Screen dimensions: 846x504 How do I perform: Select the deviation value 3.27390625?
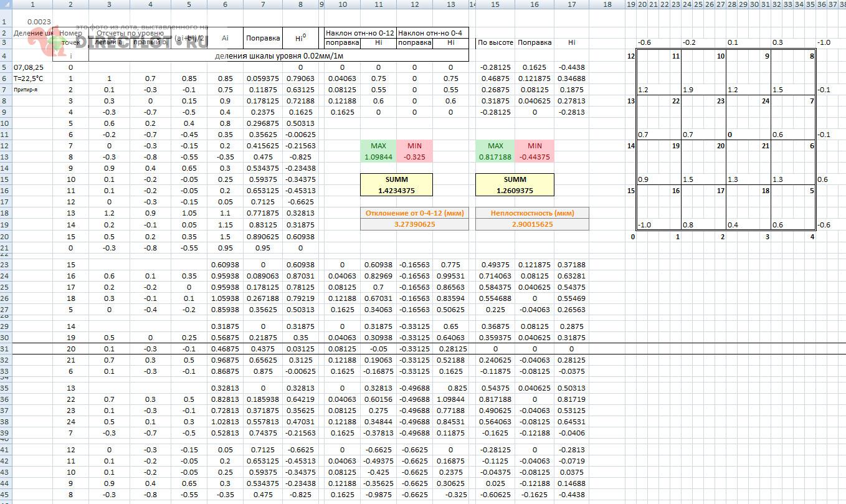click(x=414, y=224)
